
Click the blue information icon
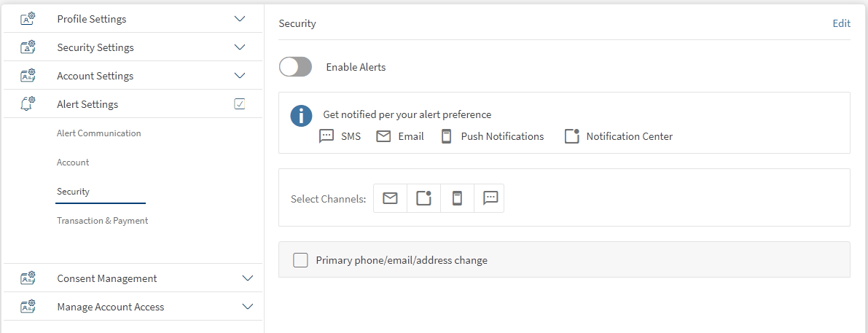pyautogui.click(x=301, y=116)
